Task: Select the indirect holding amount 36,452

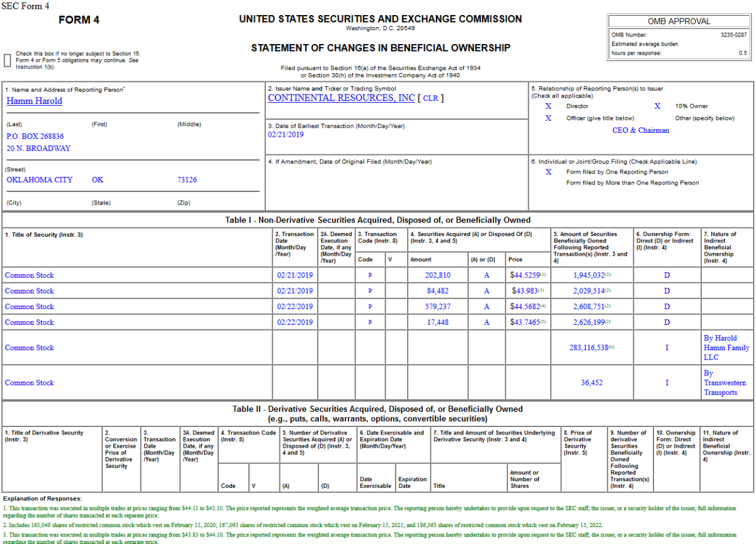Action: coord(592,383)
